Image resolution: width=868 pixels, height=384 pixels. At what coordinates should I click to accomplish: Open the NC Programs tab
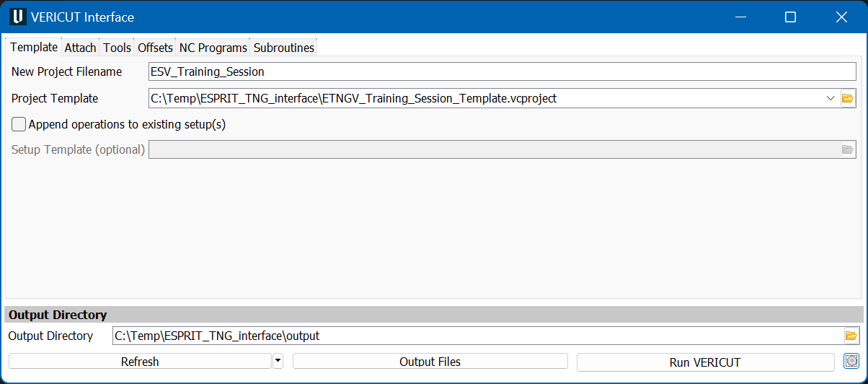[213, 48]
